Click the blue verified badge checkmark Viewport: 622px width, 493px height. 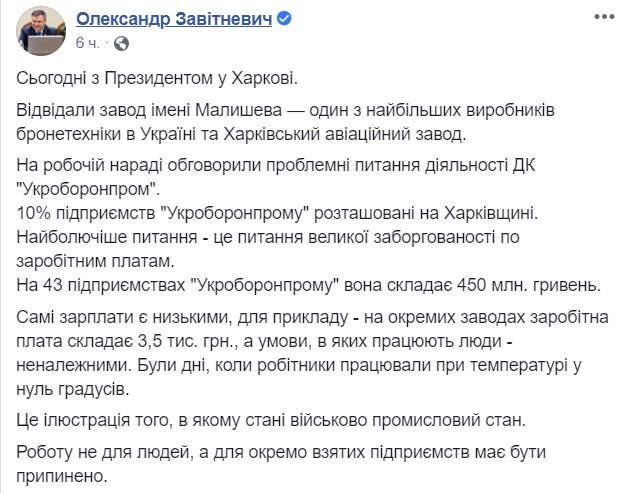click(x=284, y=19)
